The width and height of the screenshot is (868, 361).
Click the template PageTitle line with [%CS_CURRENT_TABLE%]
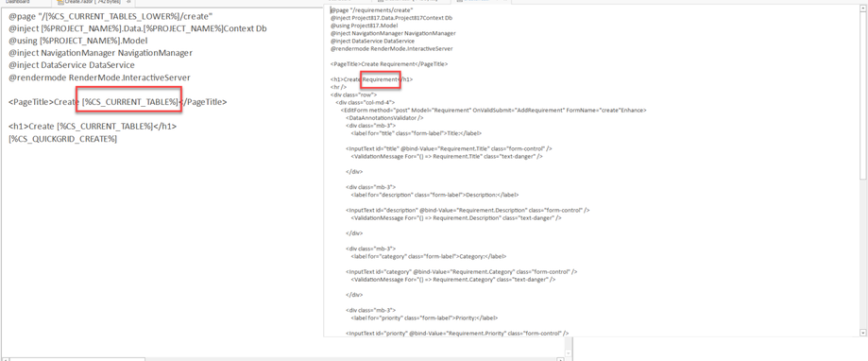pos(118,102)
